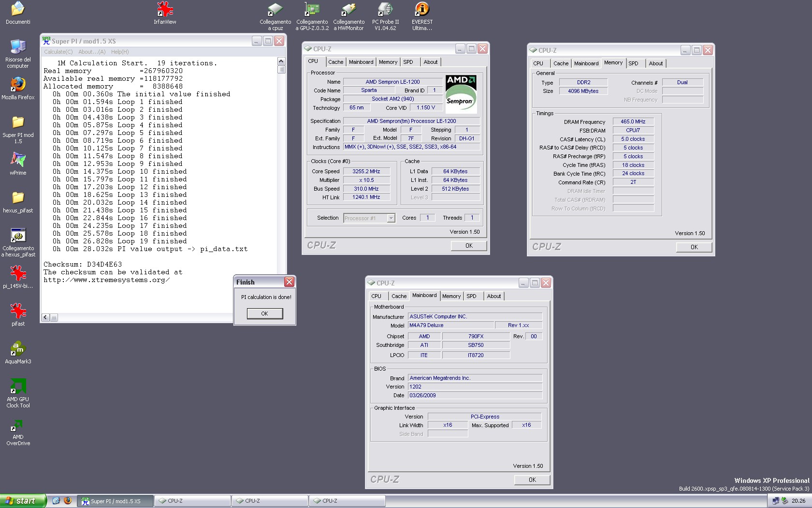Click Super PI vertical scrollbar up arrow
This screenshot has height=508, width=812.
point(281,61)
